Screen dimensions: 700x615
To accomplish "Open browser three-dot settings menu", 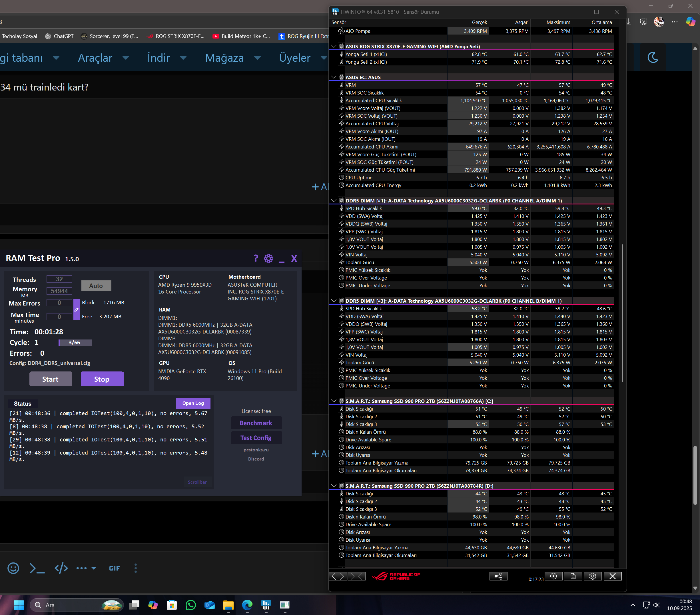I will pos(675,22).
